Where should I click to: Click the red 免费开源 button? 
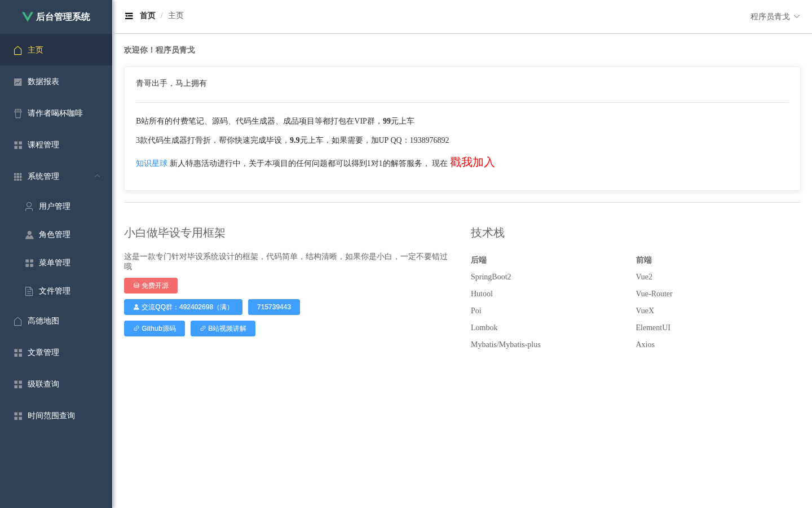point(151,286)
